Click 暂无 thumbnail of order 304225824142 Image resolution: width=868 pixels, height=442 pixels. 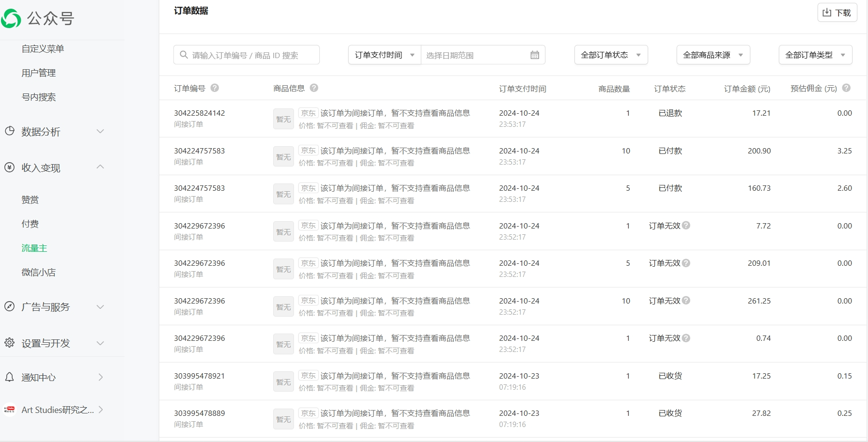(x=283, y=119)
